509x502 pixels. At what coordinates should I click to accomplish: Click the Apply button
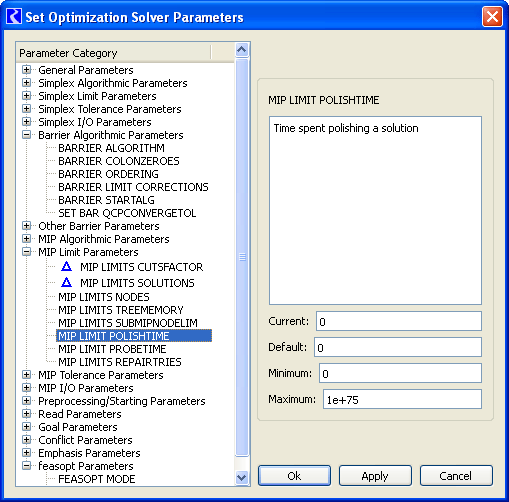tap(375, 476)
